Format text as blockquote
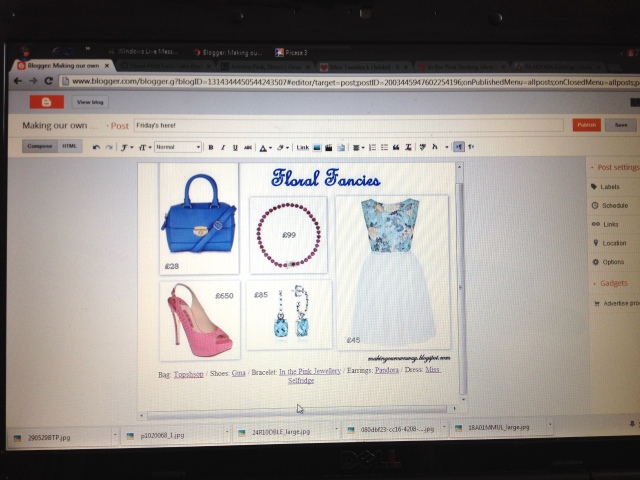The width and height of the screenshot is (640, 480). (396, 147)
